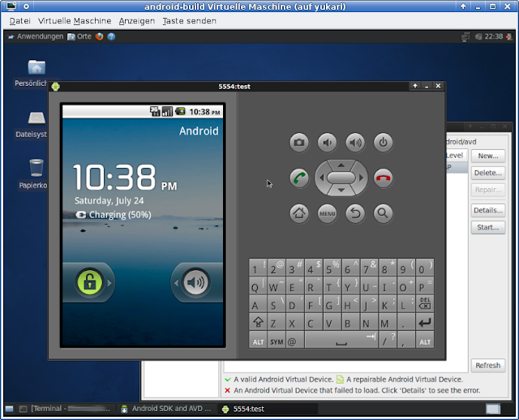Image resolution: width=519 pixels, height=420 pixels.
Task: Click the clock showing 22:38 in panel
Action: point(494,36)
